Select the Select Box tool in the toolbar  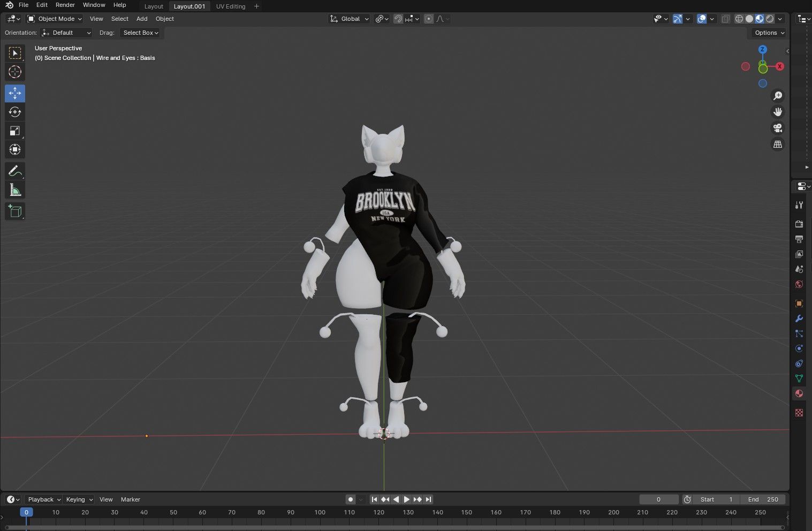[x=15, y=53]
